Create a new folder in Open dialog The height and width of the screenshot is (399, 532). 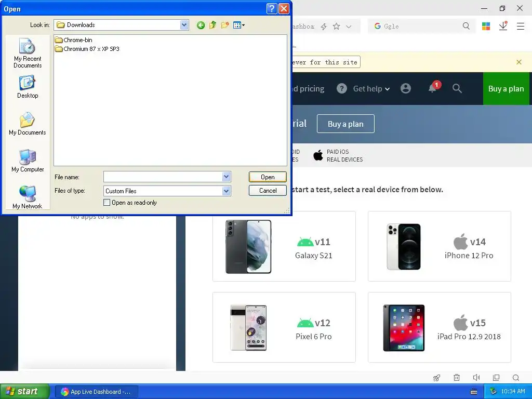pyautogui.click(x=224, y=25)
